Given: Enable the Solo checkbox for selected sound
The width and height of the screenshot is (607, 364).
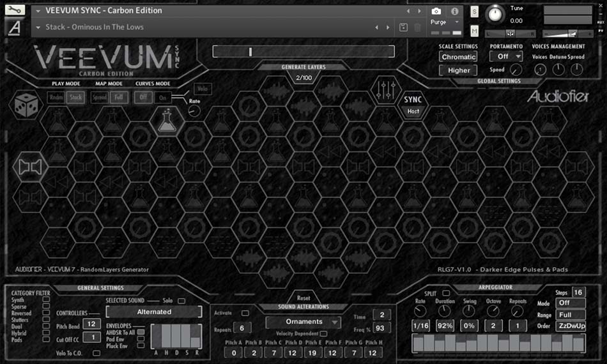Looking at the screenshot, I should click(181, 301).
